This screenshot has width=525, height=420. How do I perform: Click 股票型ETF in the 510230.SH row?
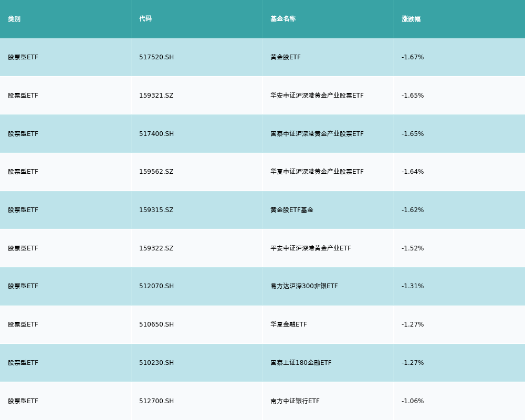point(23,363)
